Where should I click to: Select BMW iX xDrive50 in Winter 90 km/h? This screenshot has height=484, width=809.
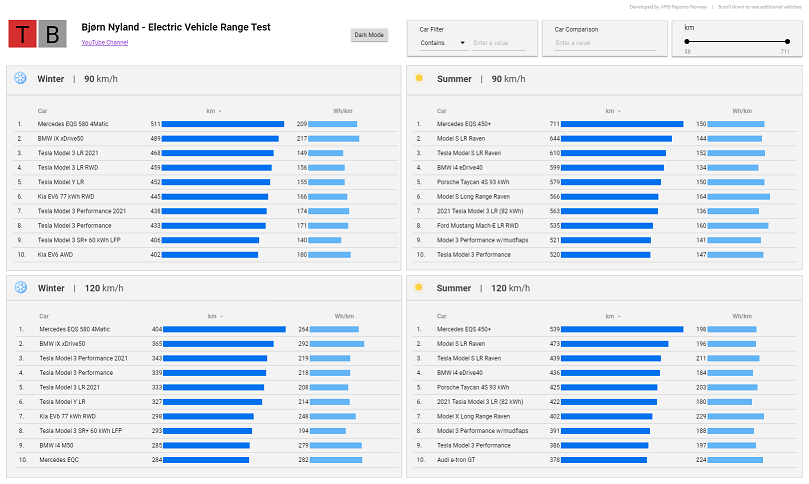coord(60,138)
